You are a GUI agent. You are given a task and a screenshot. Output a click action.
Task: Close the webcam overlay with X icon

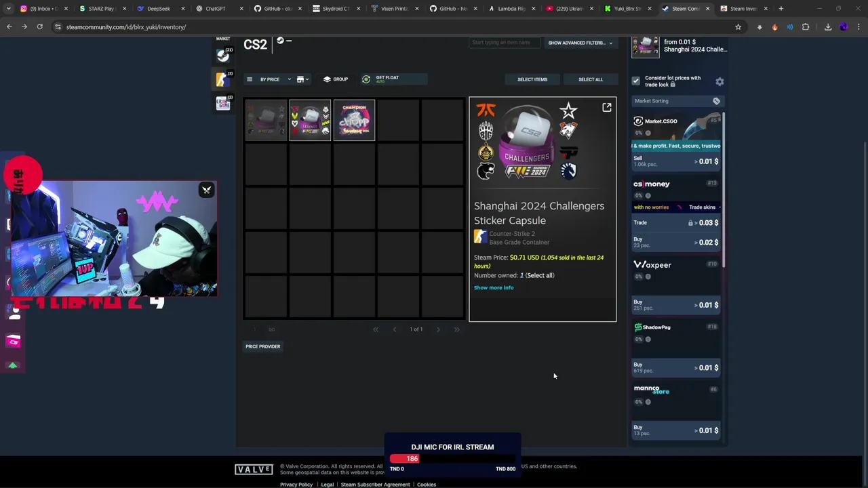207,190
